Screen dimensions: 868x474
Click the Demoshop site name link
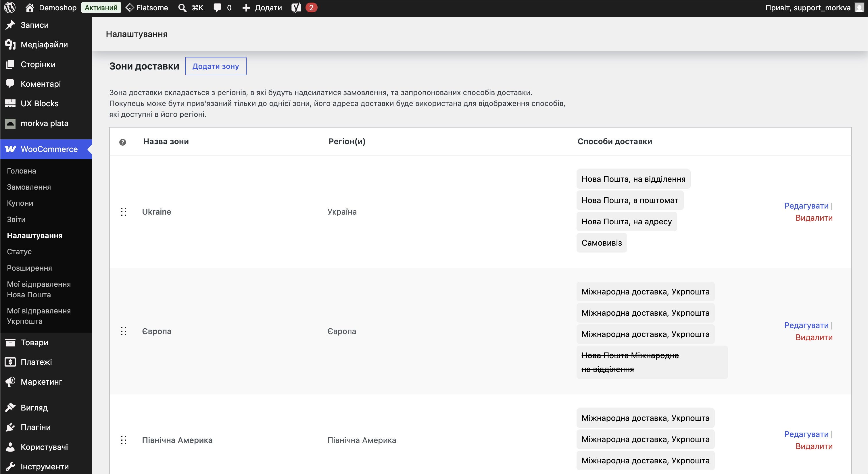[58, 8]
